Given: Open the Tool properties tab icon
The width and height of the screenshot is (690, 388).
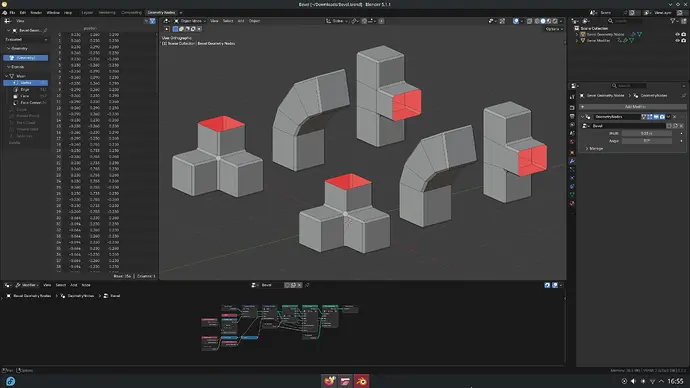Looking at the screenshot, I should tap(572, 97).
